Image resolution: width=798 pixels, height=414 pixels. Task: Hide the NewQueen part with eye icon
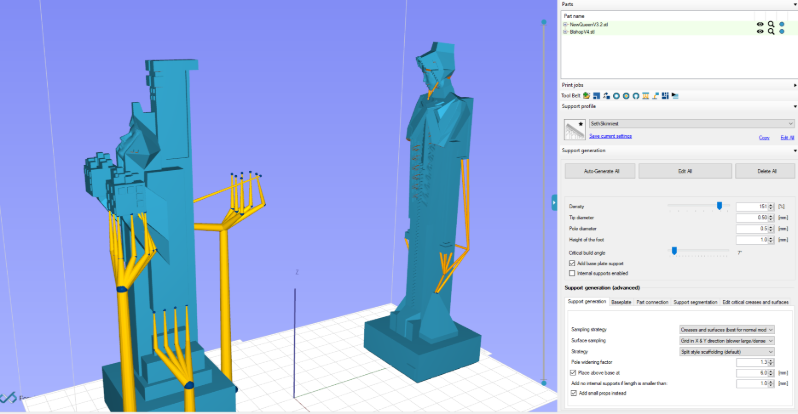[x=760, y=24]
